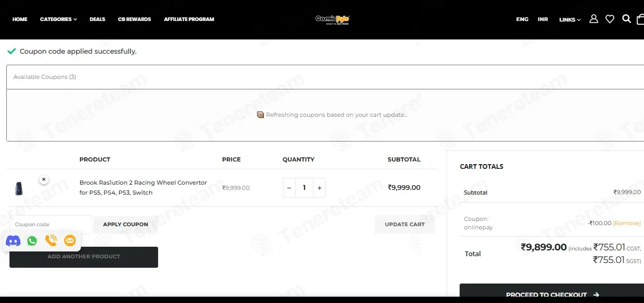Open WhatsApp contact icon
The image size is (644, 303).
(x=32, y=241)
